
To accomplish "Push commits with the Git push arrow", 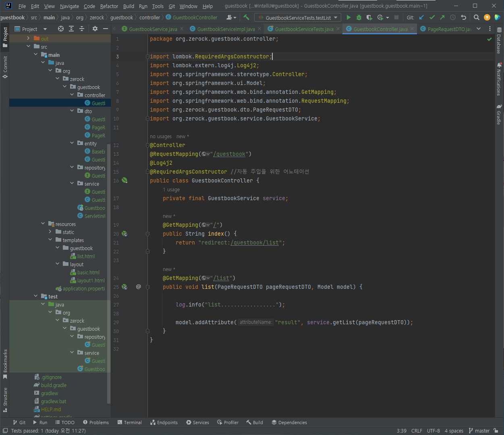I will (442, 17).
